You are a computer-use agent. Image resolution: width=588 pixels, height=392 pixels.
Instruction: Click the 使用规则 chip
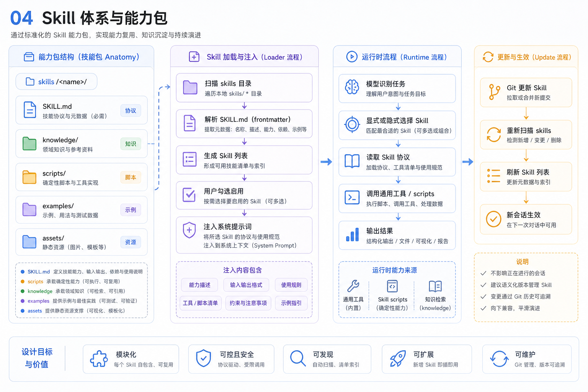tap(291, 285)
